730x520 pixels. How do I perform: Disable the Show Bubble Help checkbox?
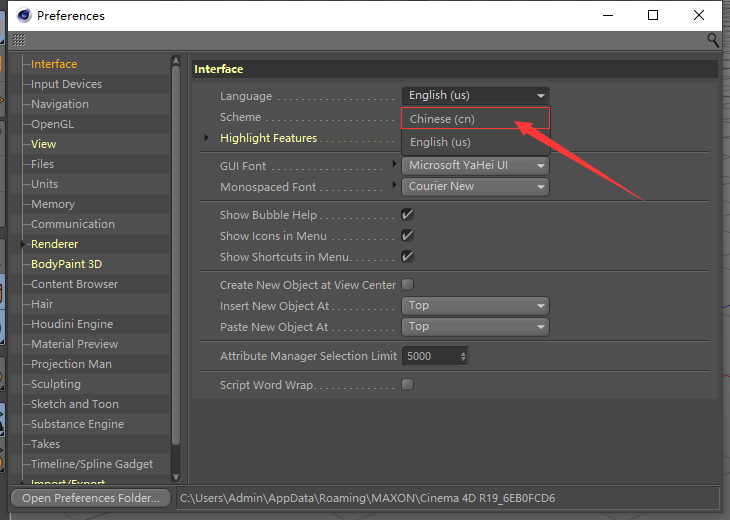(x=407, y=215)
